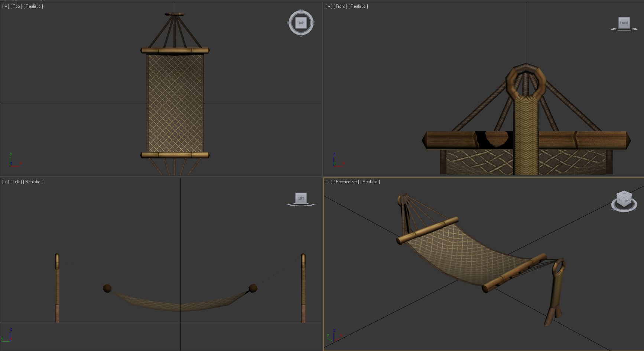Open the [Realistic] shading menu in Top viewport
644x351 pixels.
(x=33, y=6)
